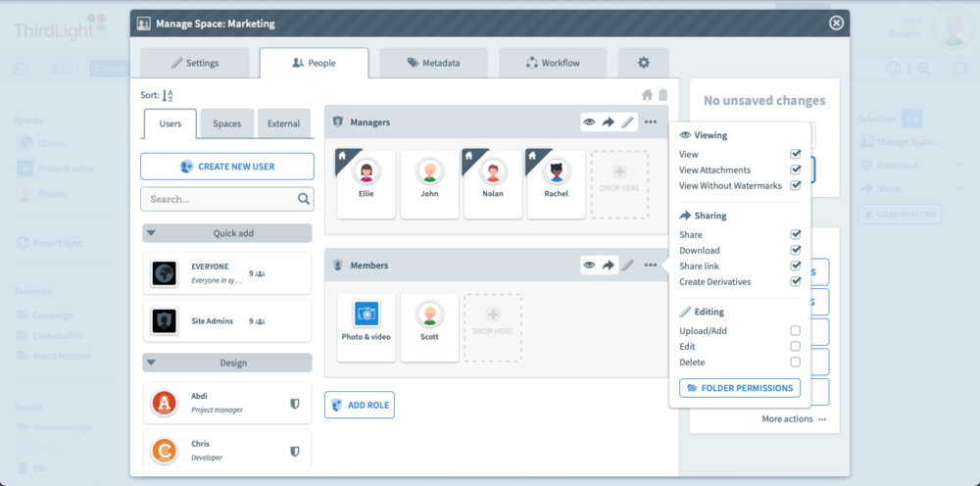Switch to the People tab
Screen dimensions: 980x486
click(314, 63)
